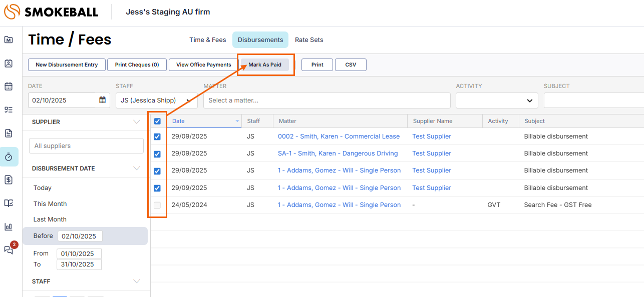Open the Contacts icon in sidebar
Image resolution: width=644 pixels, height=297 pixels.
9,63
